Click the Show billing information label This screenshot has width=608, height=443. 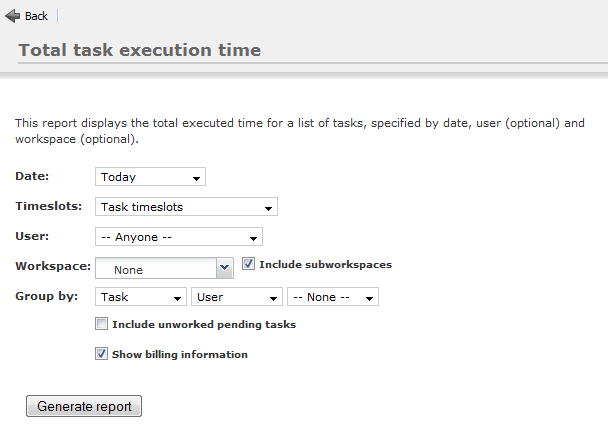180,354
